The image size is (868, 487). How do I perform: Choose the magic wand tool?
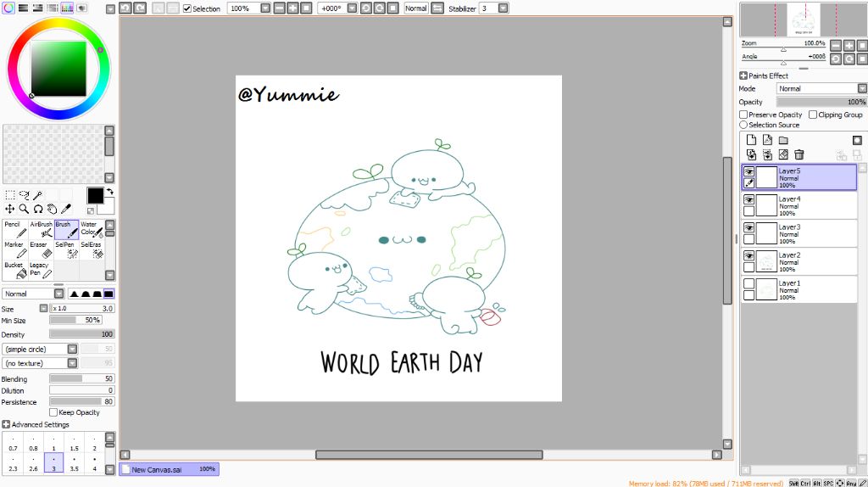(x=37, y=195)
